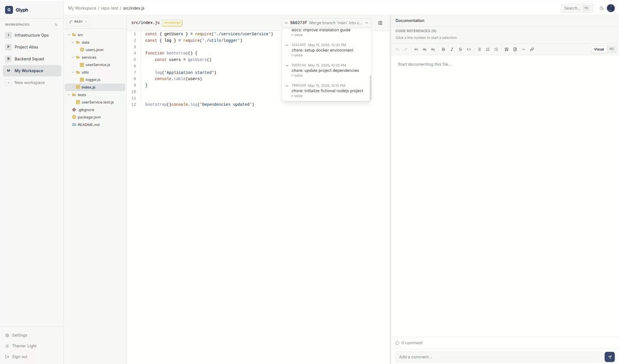
Task: Click My Workspace breadcrumb link
Action: coord(82,8)
